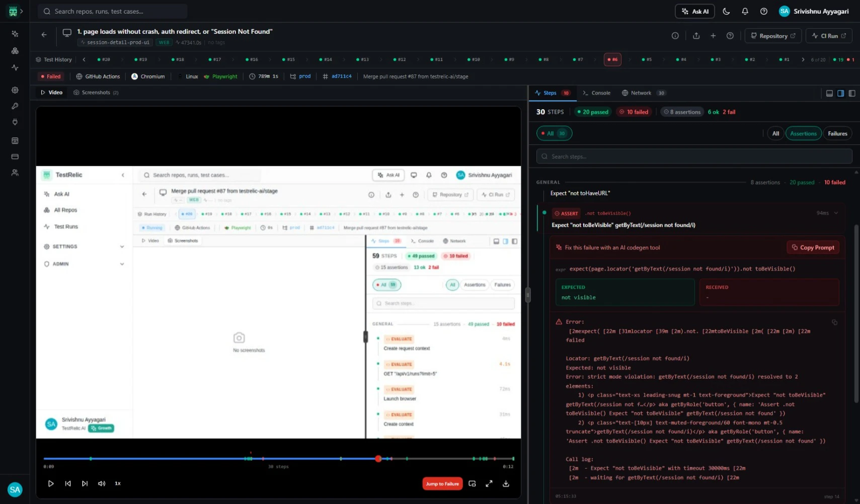Switch to the Steps tab
Image resolution: width=860 pixels, height=504 pixels.
click(552, 93)
